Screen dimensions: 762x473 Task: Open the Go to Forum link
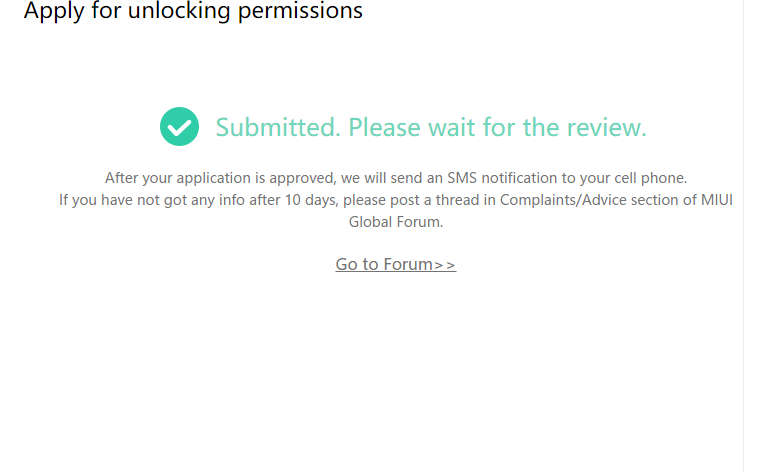pos(395,264)
